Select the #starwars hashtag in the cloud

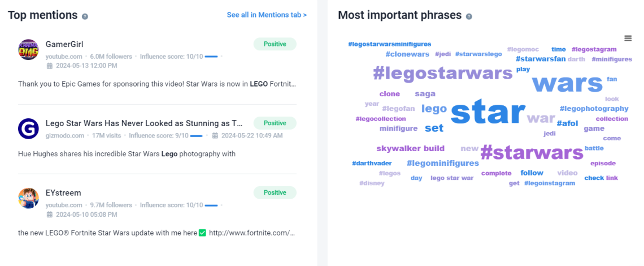pyautogui.click(x=532, y=152)
